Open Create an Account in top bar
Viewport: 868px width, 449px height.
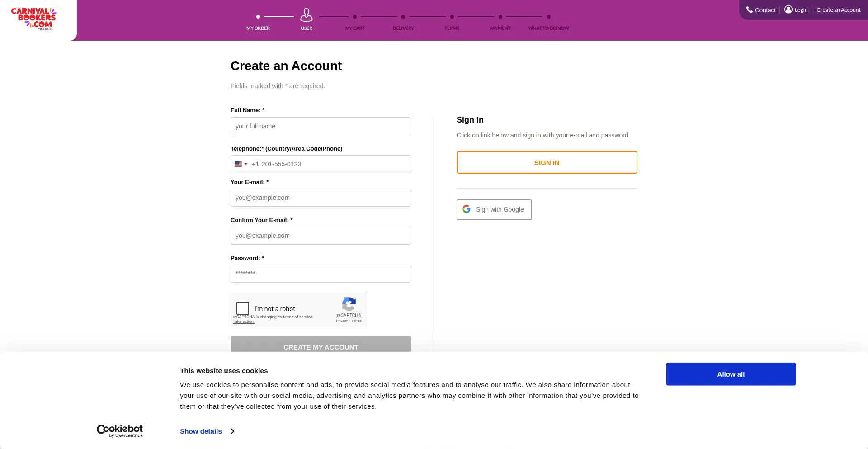pos(838,9)
